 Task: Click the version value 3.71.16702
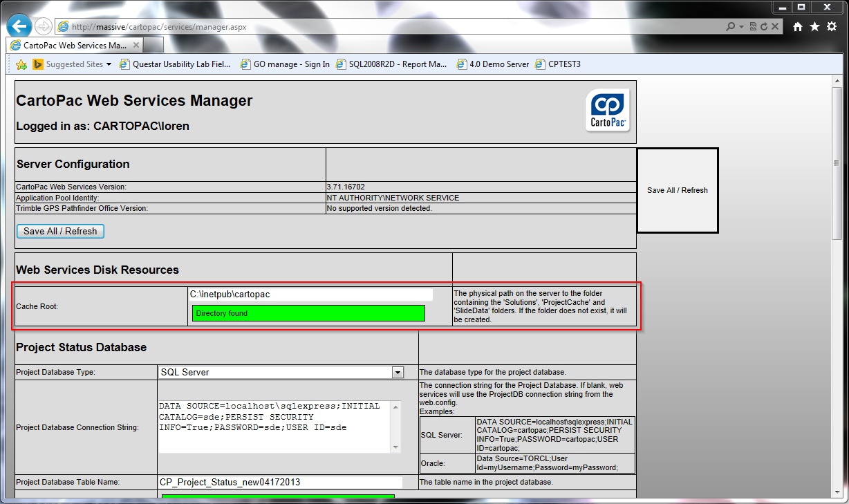[346, 187]
